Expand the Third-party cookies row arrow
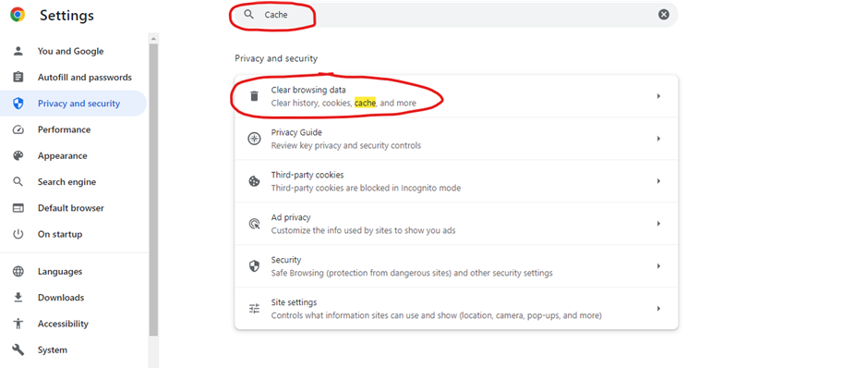Viewport: 868px width, 368px height. click(658, 181)
